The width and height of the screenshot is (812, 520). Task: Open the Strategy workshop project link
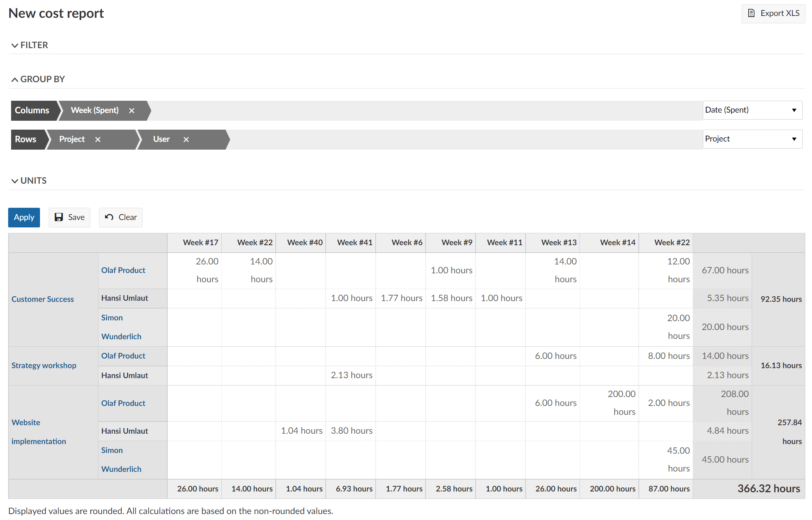click(x=44, y=366)
